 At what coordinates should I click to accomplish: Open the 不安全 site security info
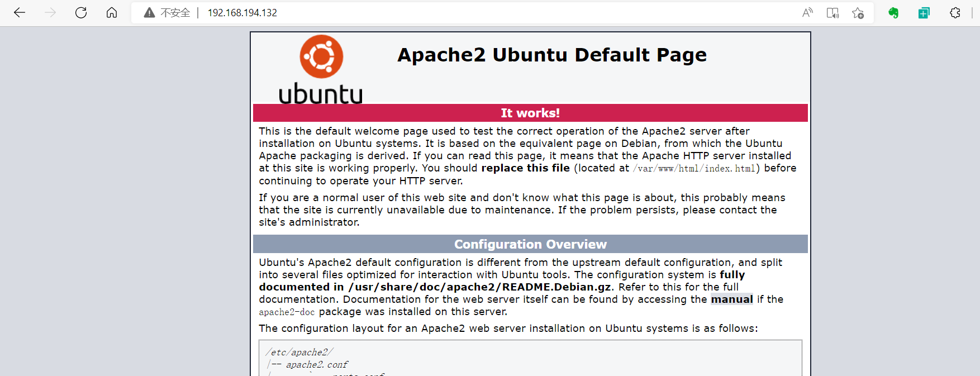[x=167, y=13]
